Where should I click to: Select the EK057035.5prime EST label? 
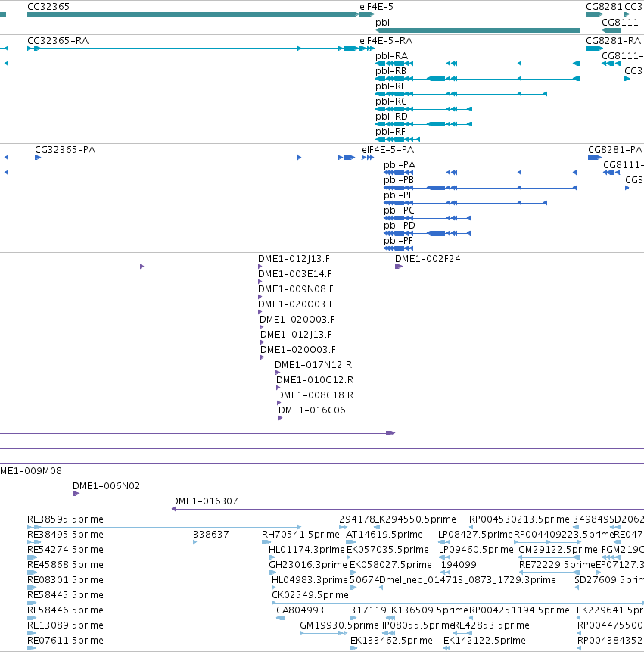[x=387, y=550]
